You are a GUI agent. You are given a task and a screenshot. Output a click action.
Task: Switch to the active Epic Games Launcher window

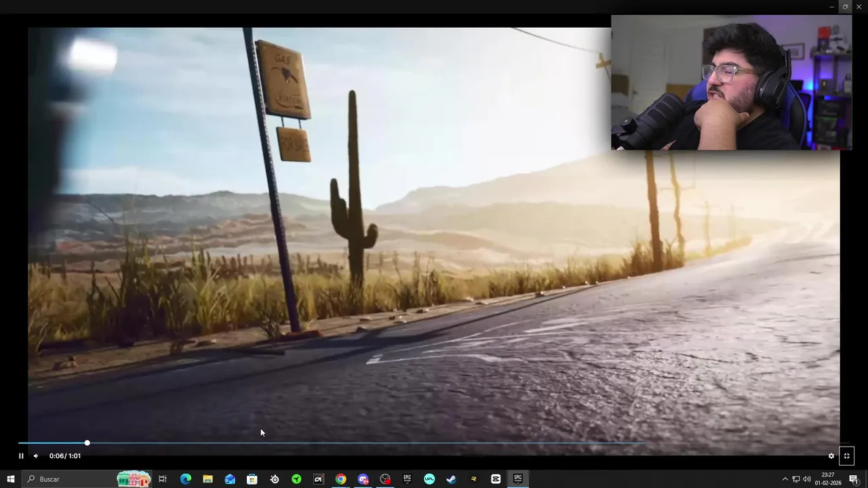pos(518,479)
